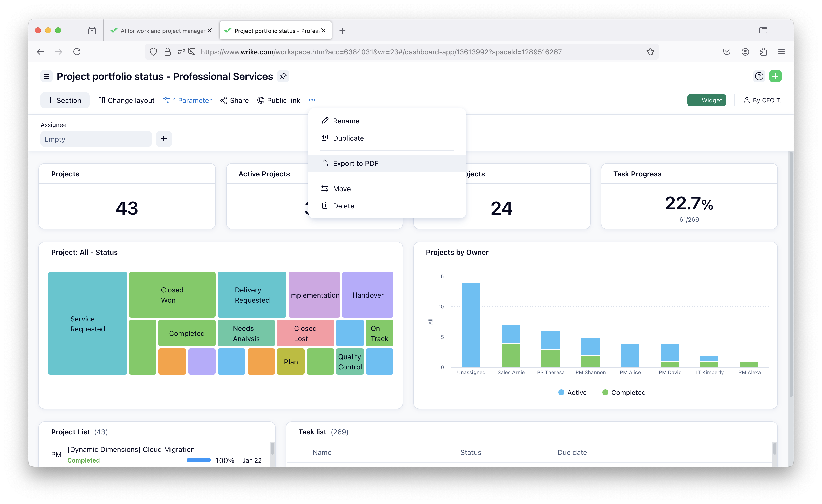This screenshot has width=822, height=504.
Task: Open browser extensions puzzle icon
Action: pyautogui.click(x=763, y=52)
